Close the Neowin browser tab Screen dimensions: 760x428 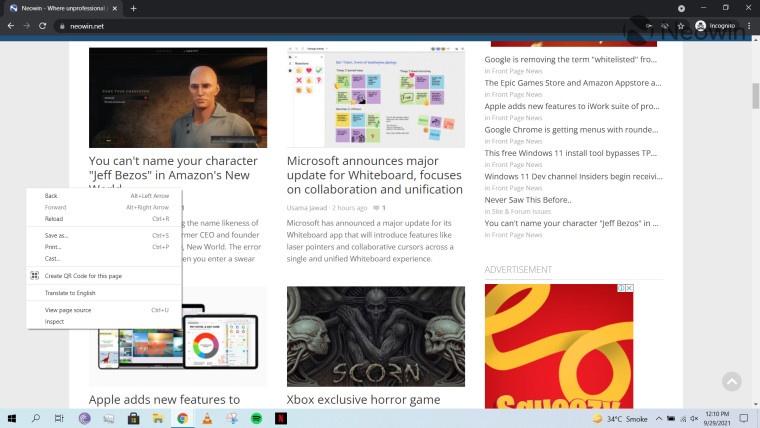(115, 8)
